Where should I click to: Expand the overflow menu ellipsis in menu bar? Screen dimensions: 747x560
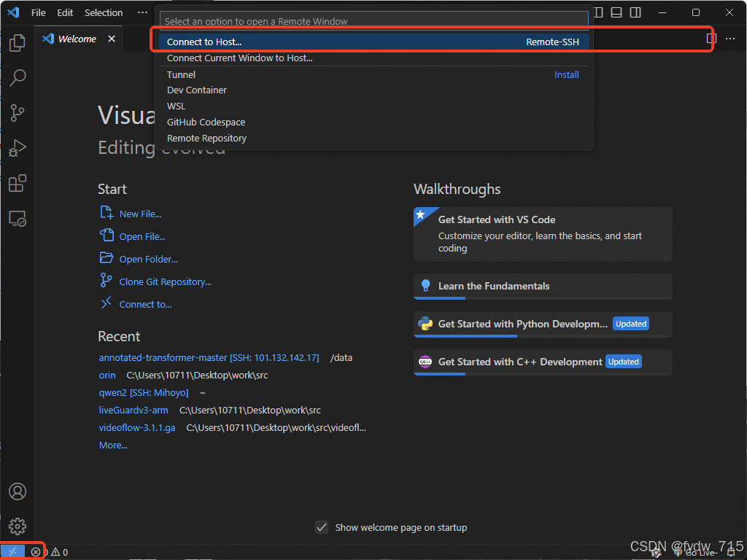point(142,13)
